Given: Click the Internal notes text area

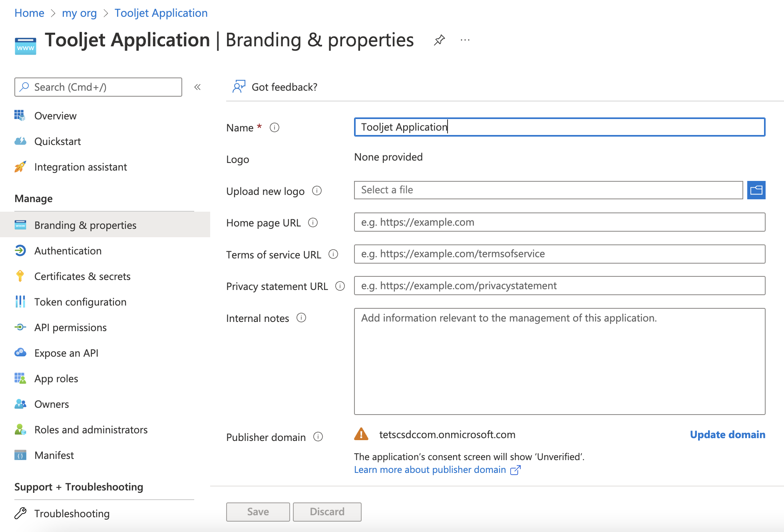Looking at the screenshot, I should coord(559,361).
